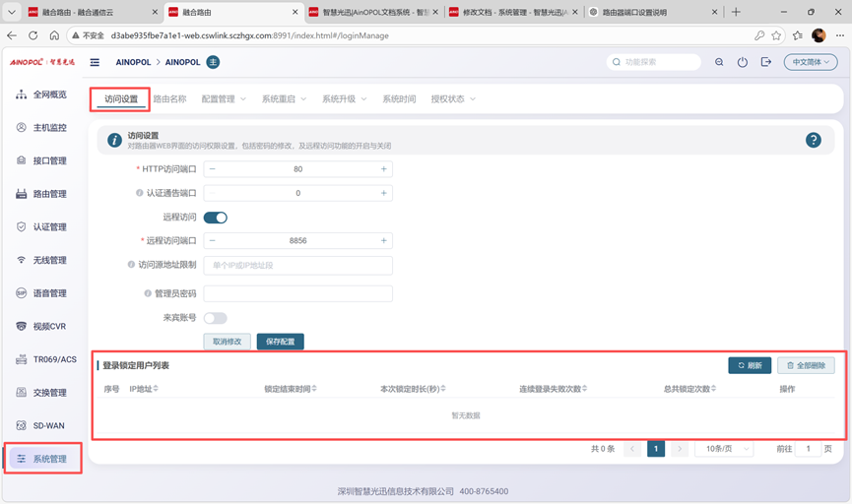Click the power/logout icon in header
Image resolution: width=852 pixels, height=504 pixels.
pyautogui.click(x=743, y=62)
